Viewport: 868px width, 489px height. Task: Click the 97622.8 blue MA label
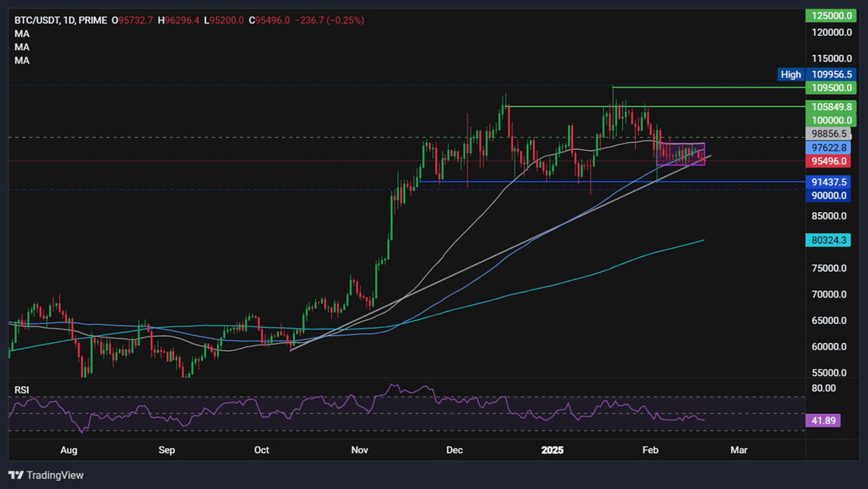(828, 148)
